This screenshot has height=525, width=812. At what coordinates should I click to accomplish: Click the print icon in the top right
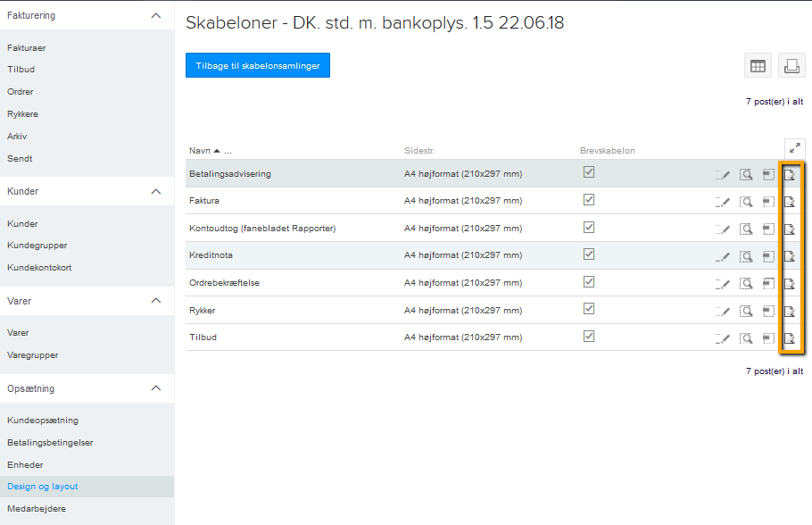(x=791, y=64)
